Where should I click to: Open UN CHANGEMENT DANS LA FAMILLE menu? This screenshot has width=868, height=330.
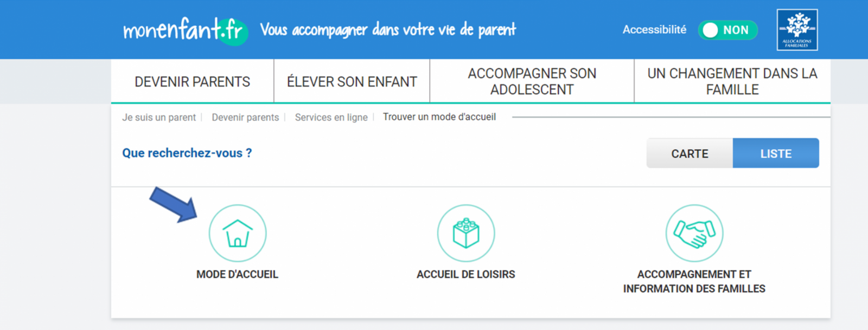point(732,81)
